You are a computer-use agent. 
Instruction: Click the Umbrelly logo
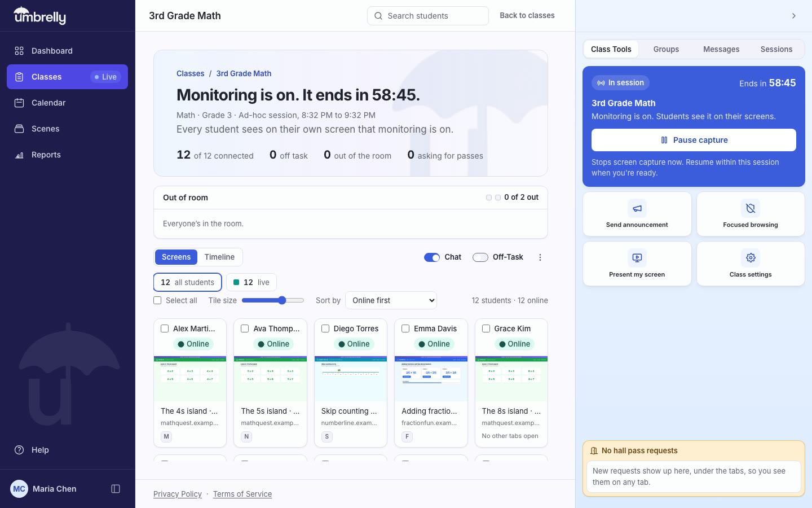39,16
